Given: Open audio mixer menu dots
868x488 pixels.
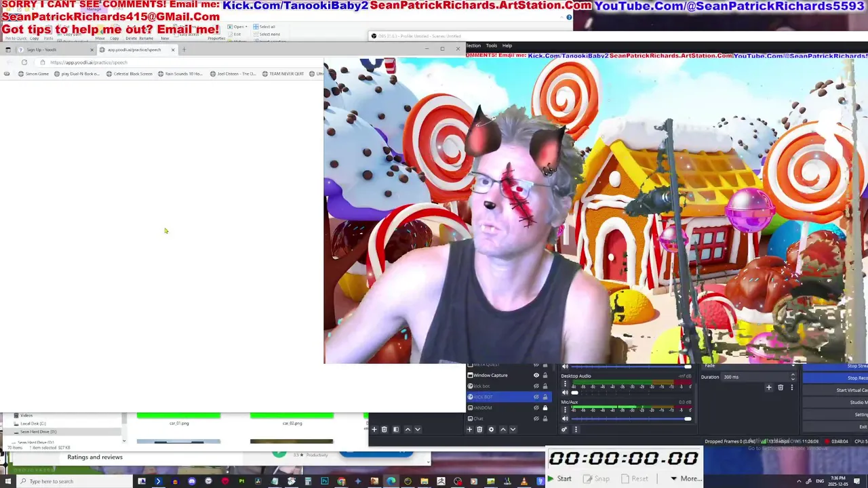Looking at the screenshot, I should 576,429.
